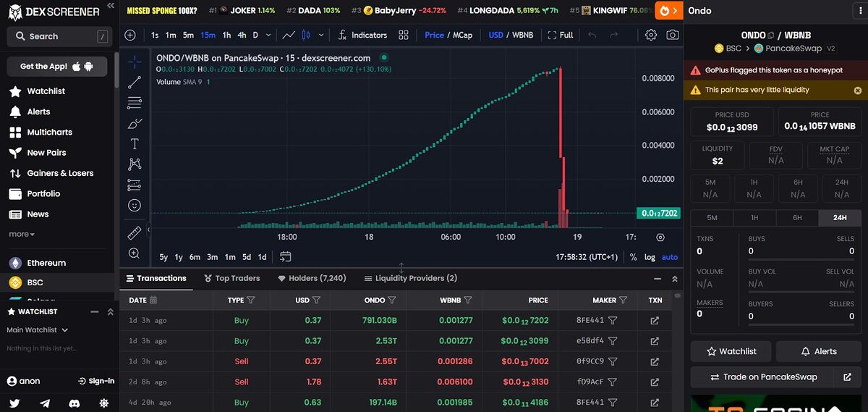
Task: Open the Top Traders tab
Action: (232, 278)
